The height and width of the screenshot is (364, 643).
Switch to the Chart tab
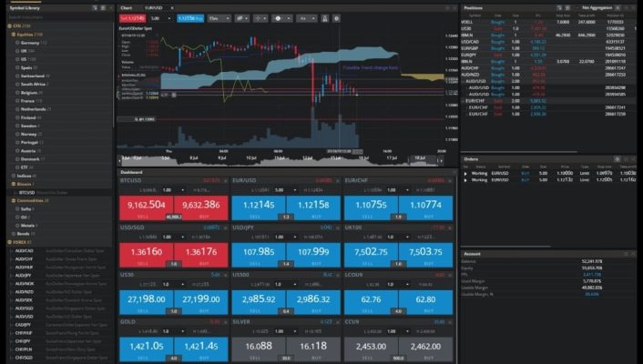click(x=127, y=8)
